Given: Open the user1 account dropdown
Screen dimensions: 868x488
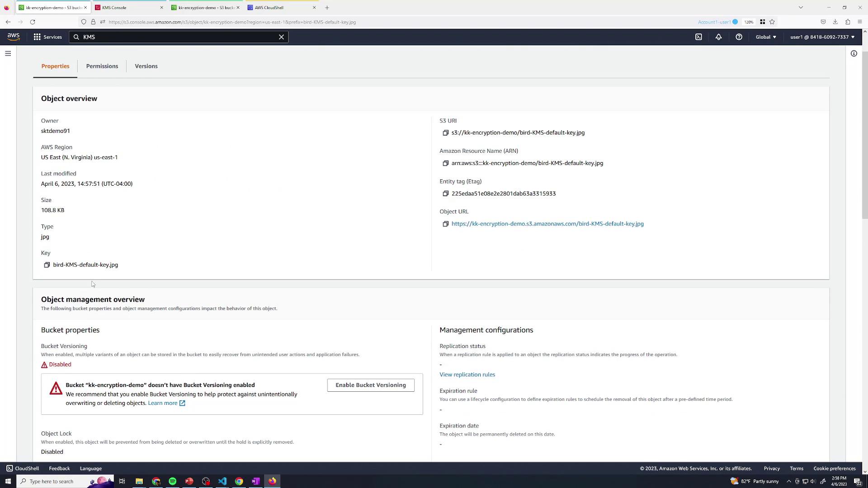Looking at the screenshot, I should (x=822, y=37).
